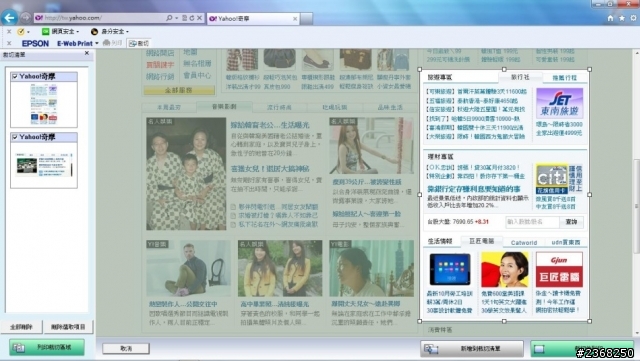Click the middle-left selection edge handle
The height and width of the screenshot is (361, 640).
pyautogui.click(x=420, y=195)
